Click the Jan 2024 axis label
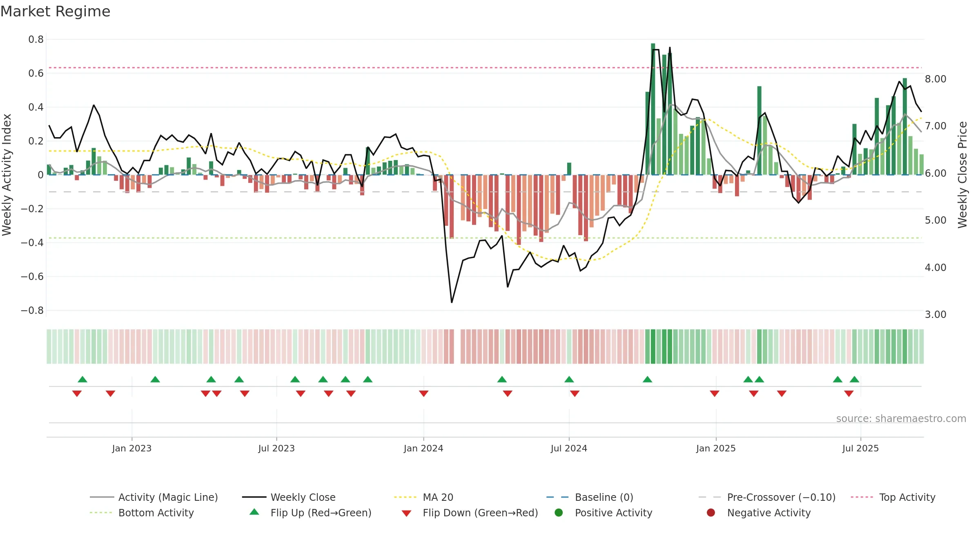The image size is (980, 551). (x=423, y=448)
